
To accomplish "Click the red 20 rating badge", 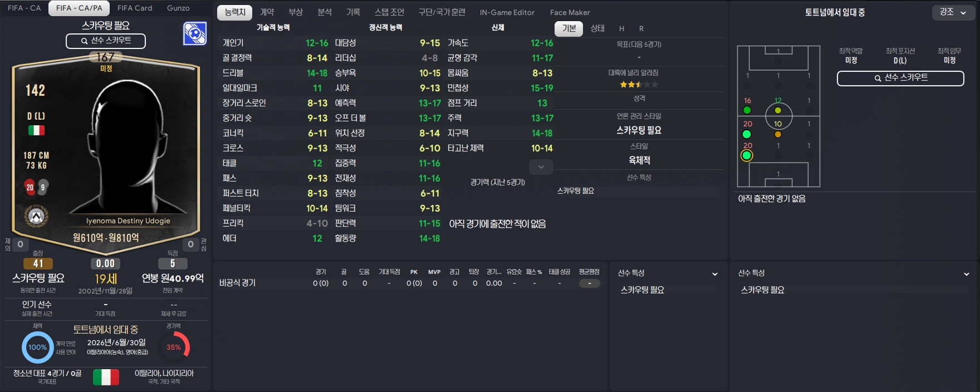I will [x=30, y=187].
